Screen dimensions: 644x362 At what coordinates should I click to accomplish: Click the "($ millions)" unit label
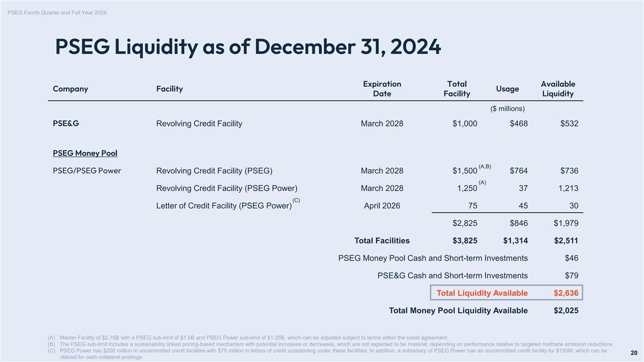pyautogui.click(x=507, y=109)
